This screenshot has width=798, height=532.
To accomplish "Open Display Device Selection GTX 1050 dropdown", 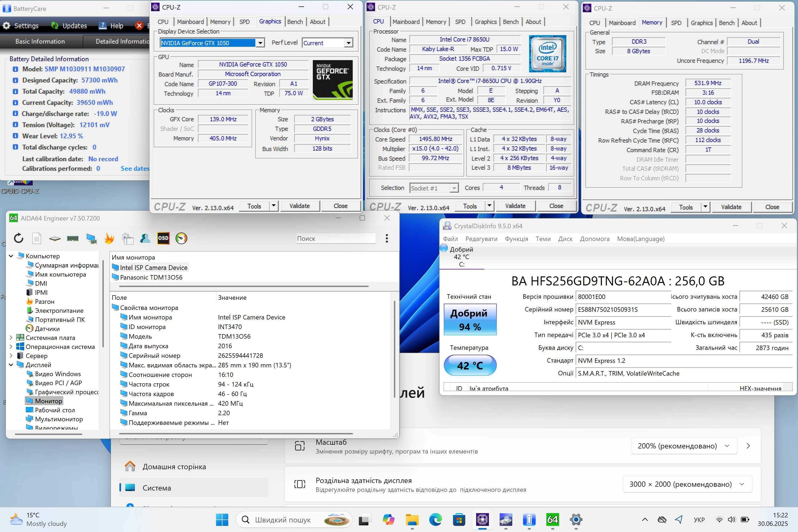I will point(260,43).
